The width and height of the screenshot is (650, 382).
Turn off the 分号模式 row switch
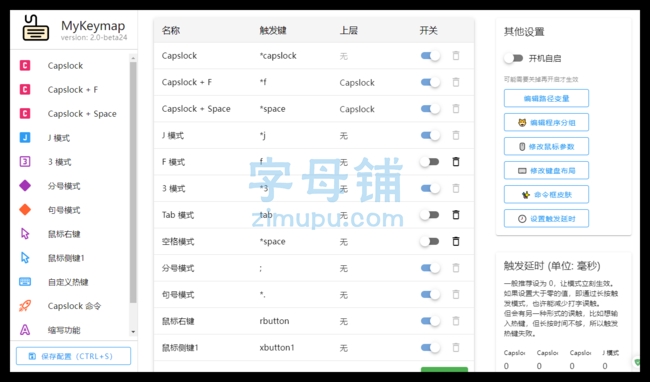[x=430, y=268]
